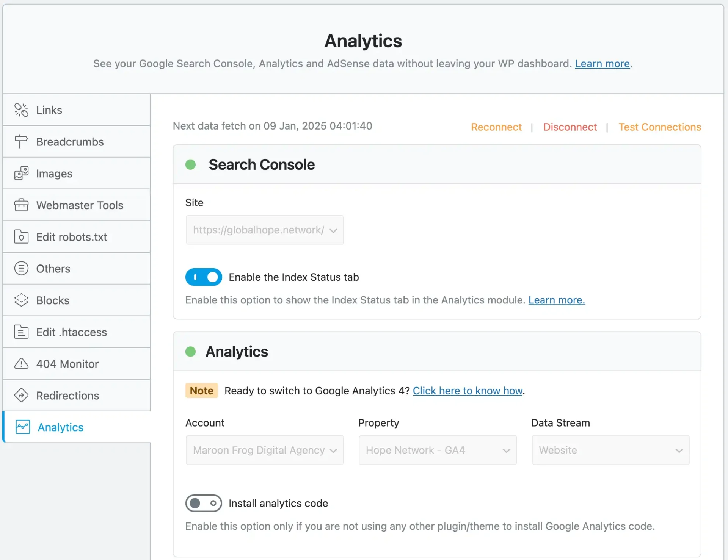Open the Redirections tab
The height and width of the screenshot is (560, 728).
(x=76, y=395)
